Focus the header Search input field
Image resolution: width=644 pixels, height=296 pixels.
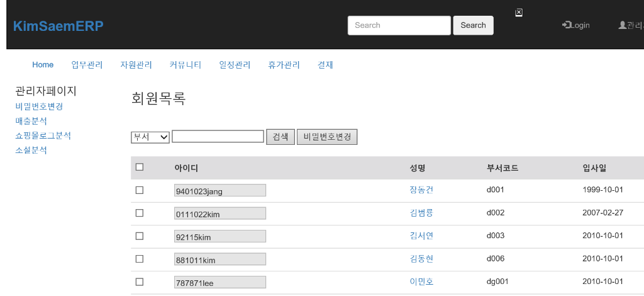(399, 25)
